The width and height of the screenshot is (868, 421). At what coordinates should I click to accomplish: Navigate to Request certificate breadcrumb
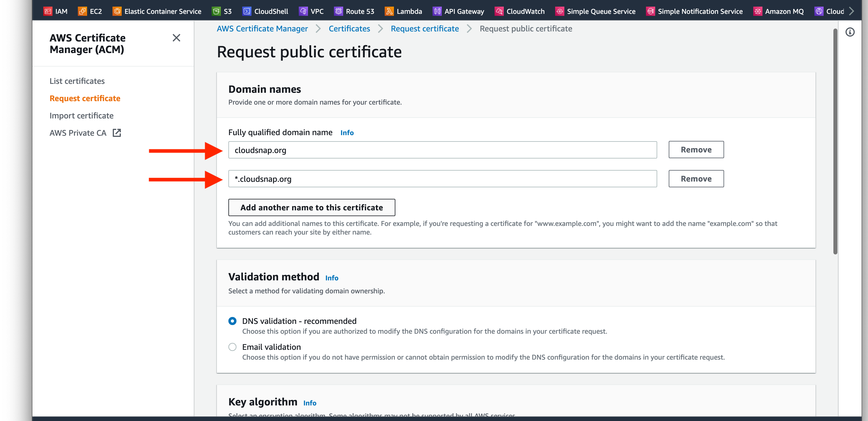pyautogui.click(x=424, y=29)
